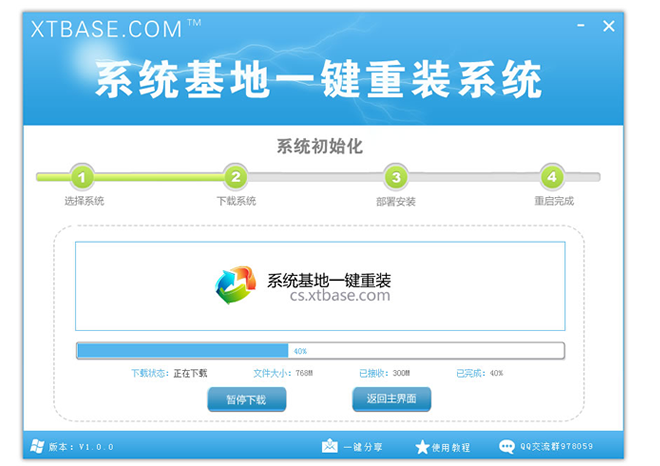The width and height of the screenshot is (660, 466).
Task: Click the 下载系统 step label
Action: coord(236,201)
